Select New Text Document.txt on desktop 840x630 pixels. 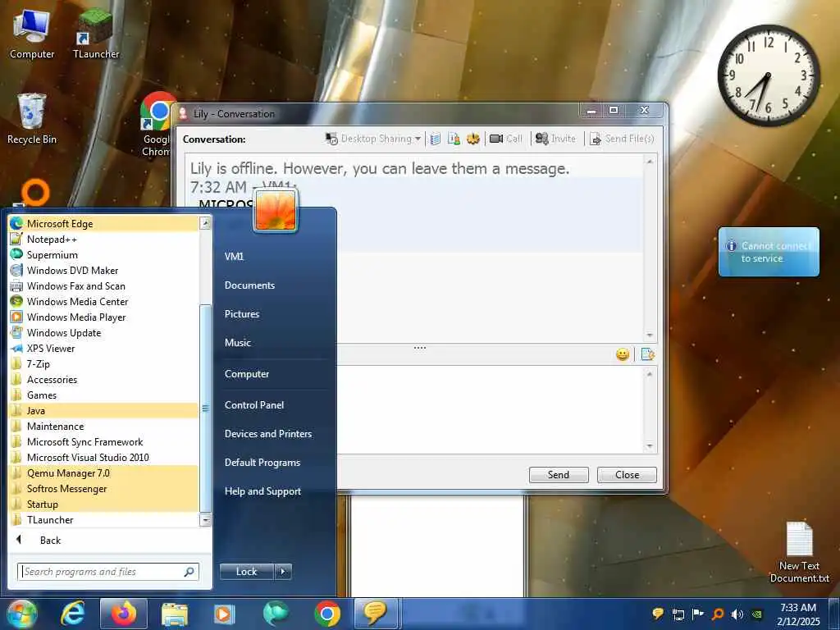pyautogui.click(x=799, y=553)
